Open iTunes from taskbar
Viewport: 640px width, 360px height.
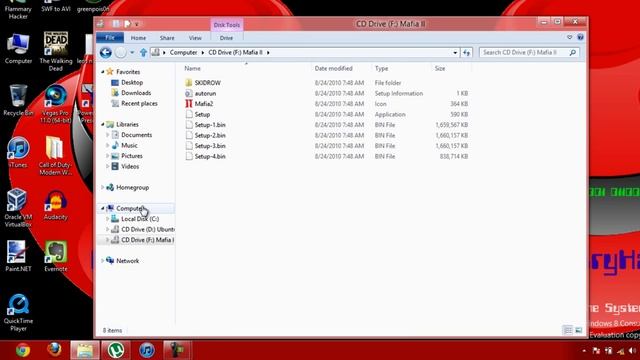tap(147, 350)
